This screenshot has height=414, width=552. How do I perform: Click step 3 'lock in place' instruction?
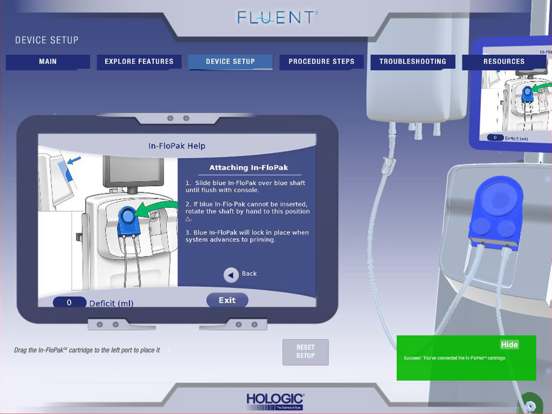tap(247, 236)
